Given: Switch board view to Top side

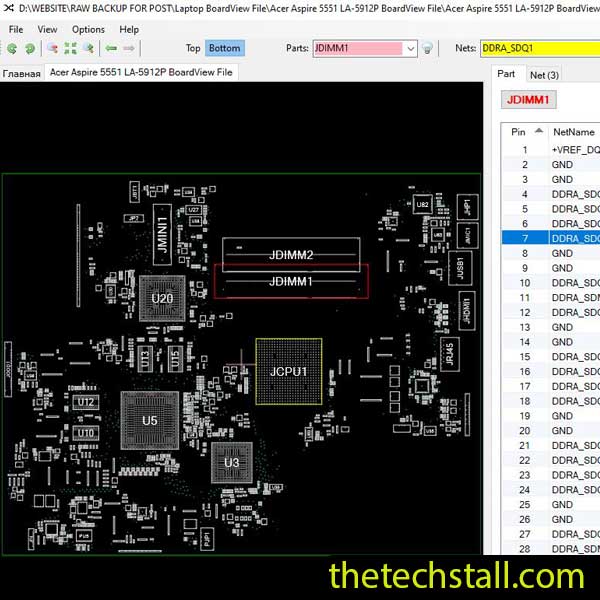Looking at the screenshot, I should pos(193,48).
